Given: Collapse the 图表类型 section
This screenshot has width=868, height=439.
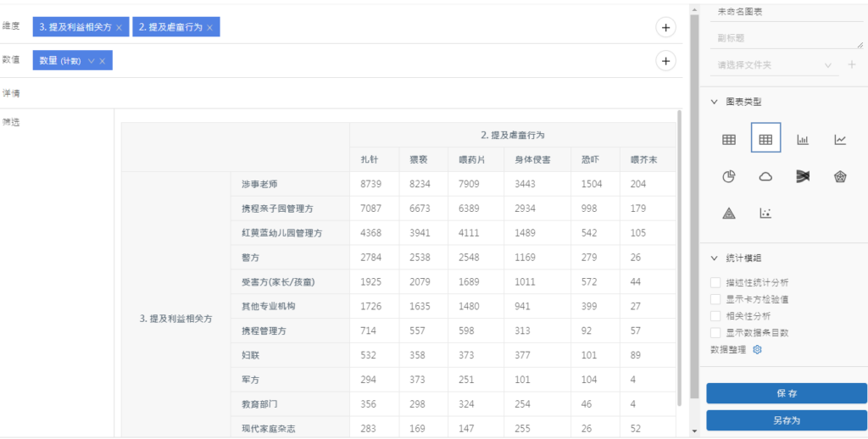Looking at the screenshot, I should pos(715,102).
